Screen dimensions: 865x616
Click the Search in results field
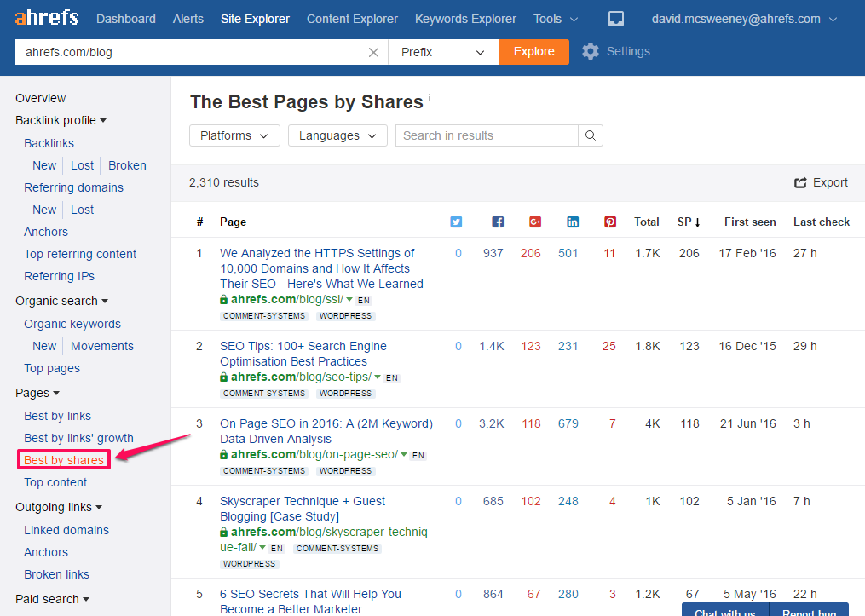[487, 135]
